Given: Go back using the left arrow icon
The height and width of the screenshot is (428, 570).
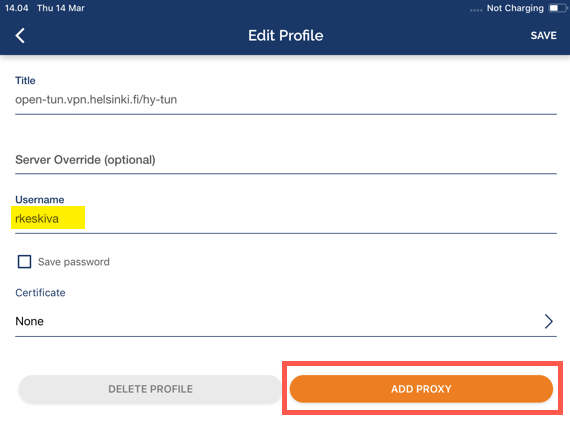Looking at the screenshot, I should [20, 36].
